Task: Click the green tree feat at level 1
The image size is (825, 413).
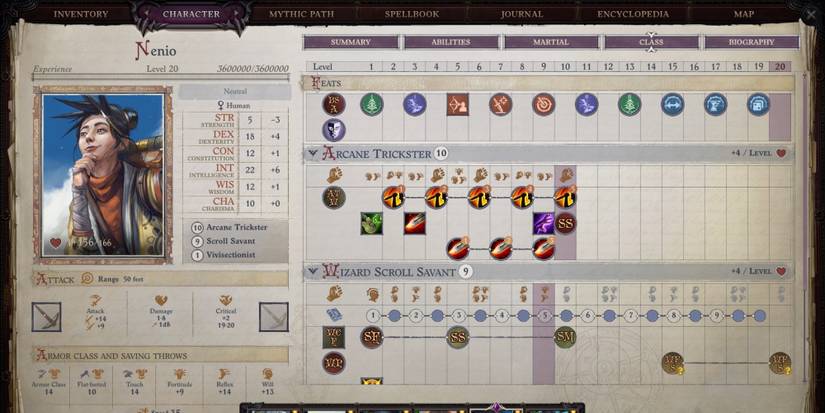Action: 371,104
